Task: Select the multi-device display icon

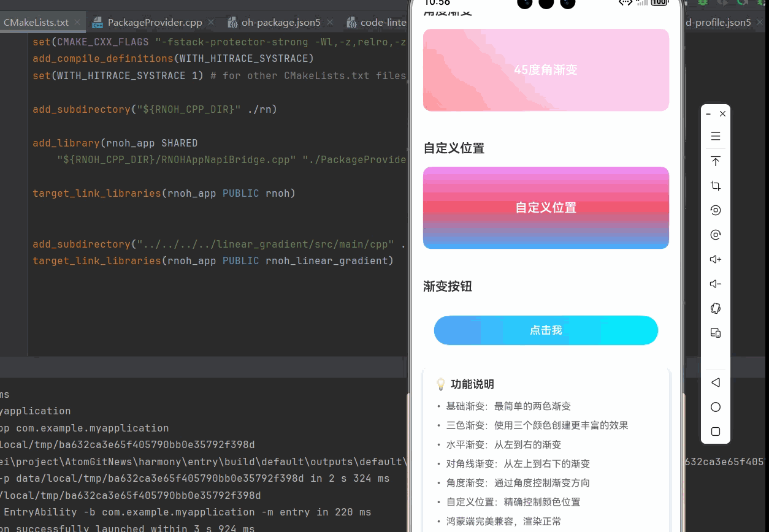Action: point(716,333)
